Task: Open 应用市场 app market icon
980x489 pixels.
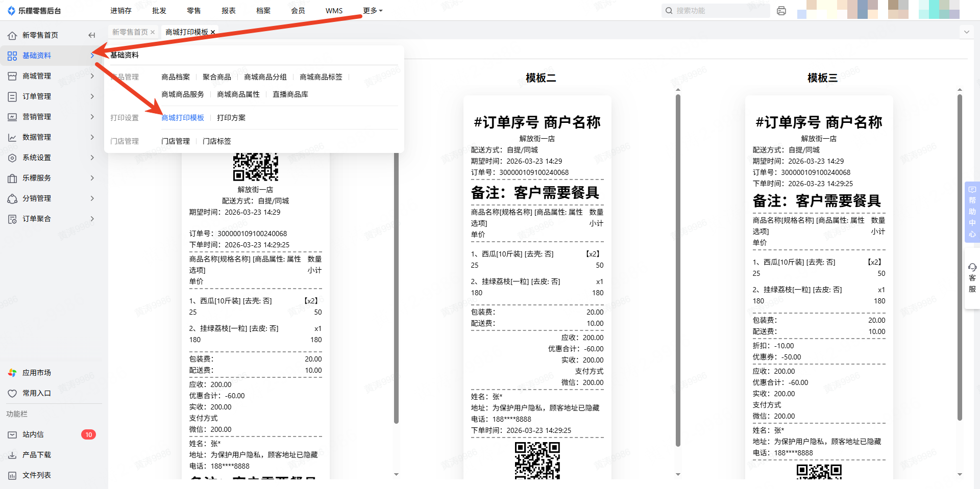Action: point(12,373)
